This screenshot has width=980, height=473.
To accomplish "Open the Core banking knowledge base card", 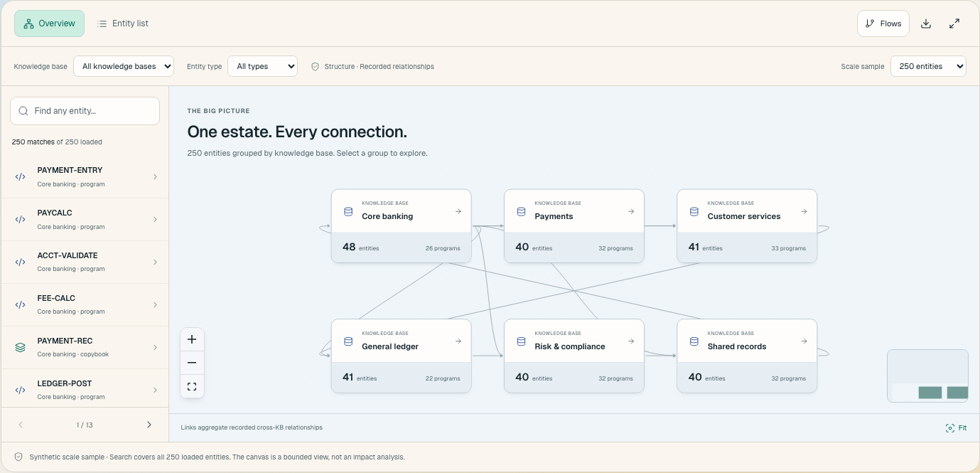I will [x=401, y=225].
